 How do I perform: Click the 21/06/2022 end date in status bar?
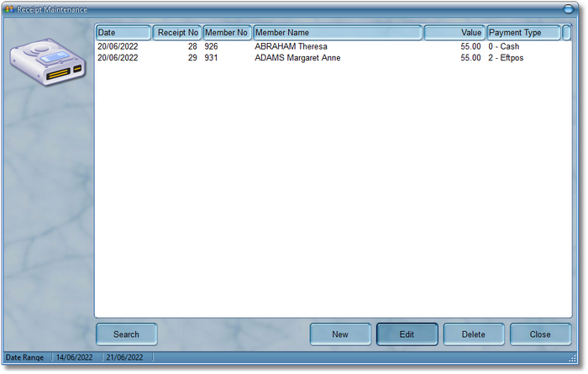125,358
